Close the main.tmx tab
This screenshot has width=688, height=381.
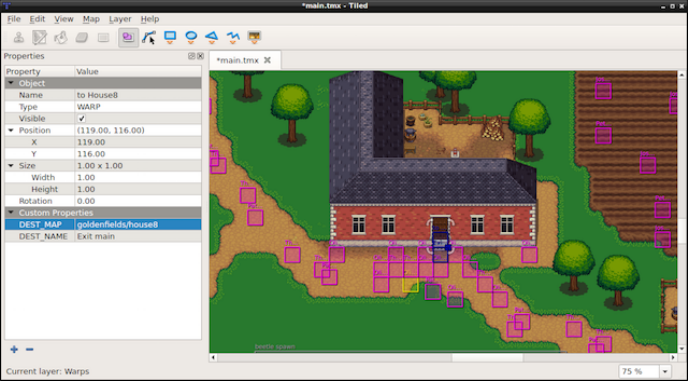point(267,60)
